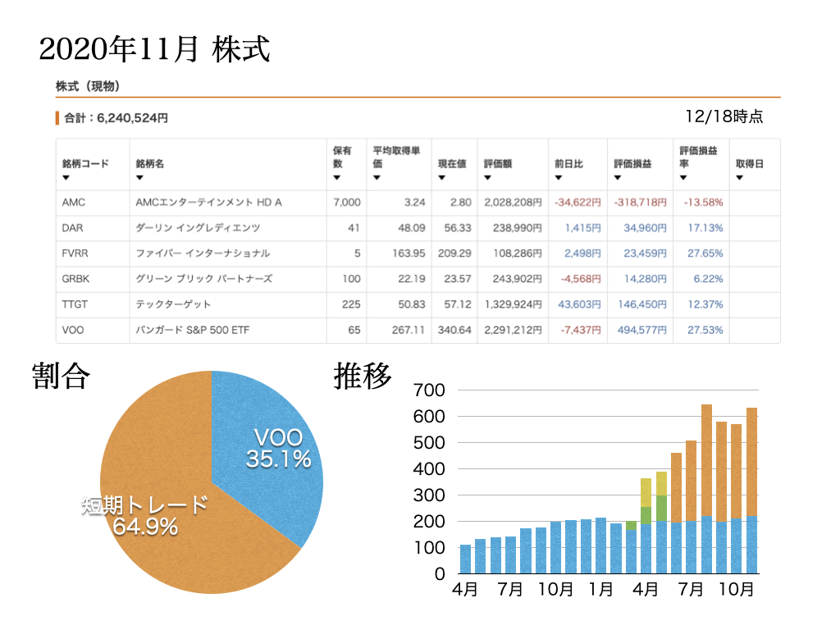
Task: Click TTGT gain 146,450円
Action: point(642,304)
